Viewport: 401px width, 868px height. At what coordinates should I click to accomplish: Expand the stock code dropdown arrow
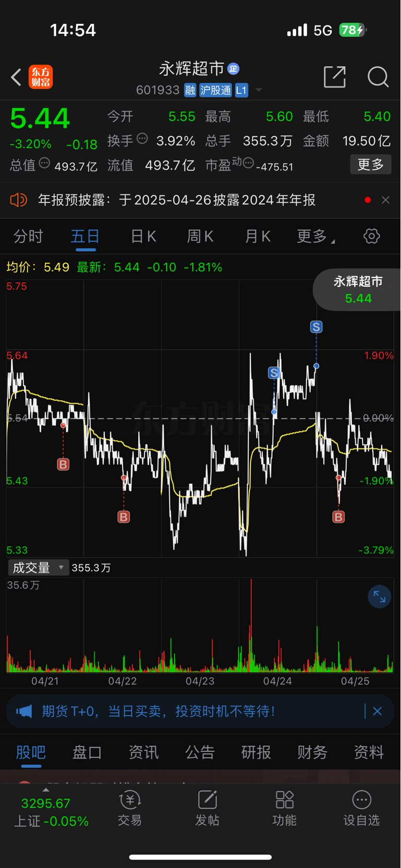point(259,90)
